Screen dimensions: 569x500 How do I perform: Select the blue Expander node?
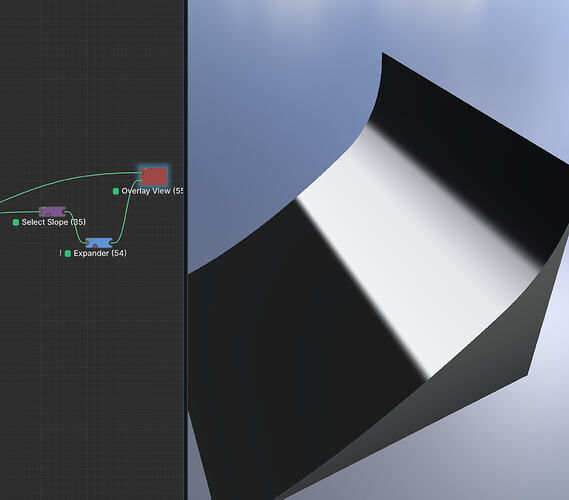coord(99,243)
